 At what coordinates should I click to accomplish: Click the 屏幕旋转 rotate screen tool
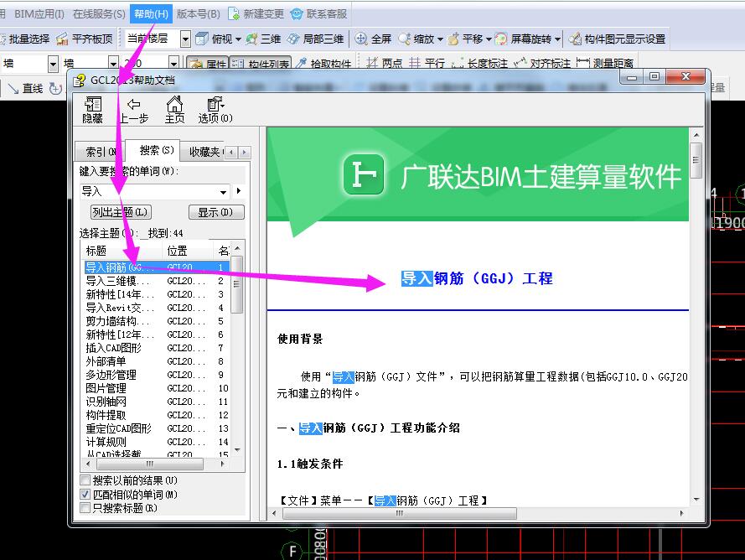pyautogui.click(x=523, y=39)
